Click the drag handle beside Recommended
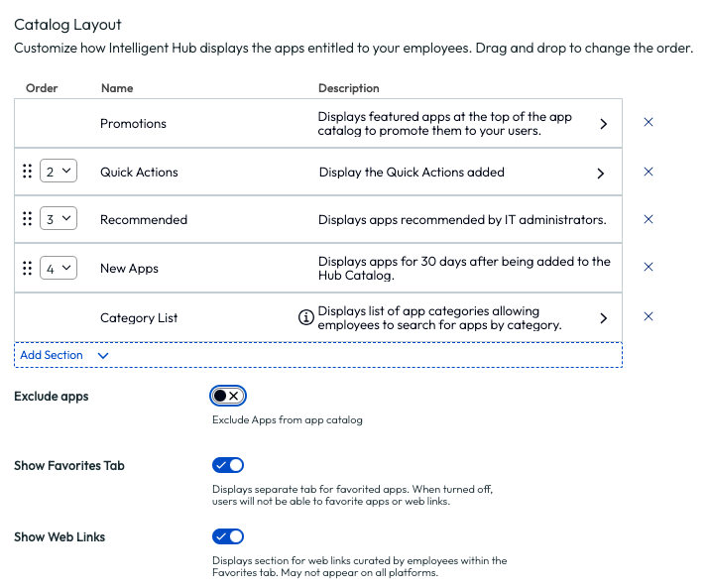The image size is (709, 588). (x=27, y=219)
